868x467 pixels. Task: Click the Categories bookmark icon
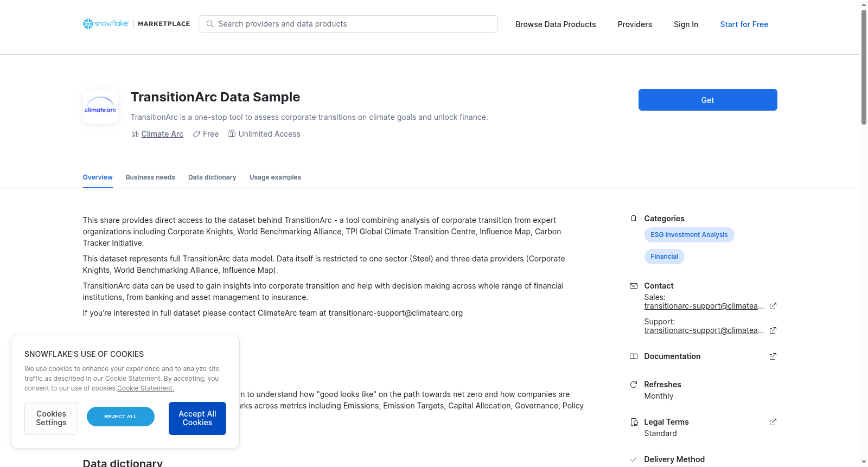coord(634,219)
